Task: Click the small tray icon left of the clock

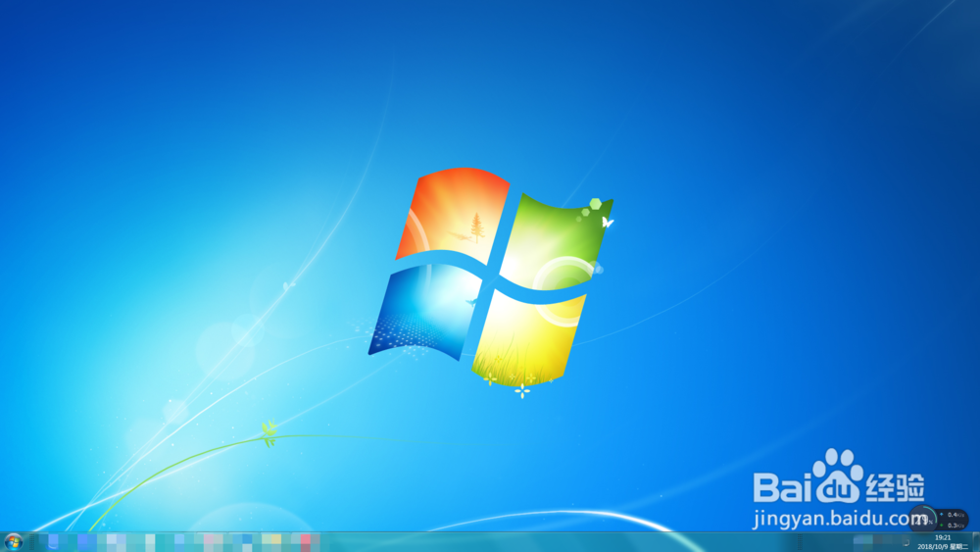Action: 906,542
